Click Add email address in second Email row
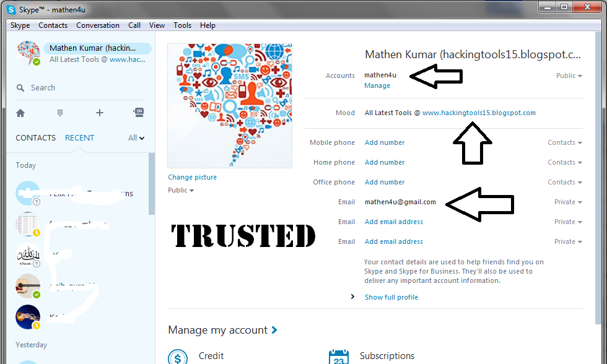Image resolution: width=607 pixels, height=364 pixels. [394, 222]
